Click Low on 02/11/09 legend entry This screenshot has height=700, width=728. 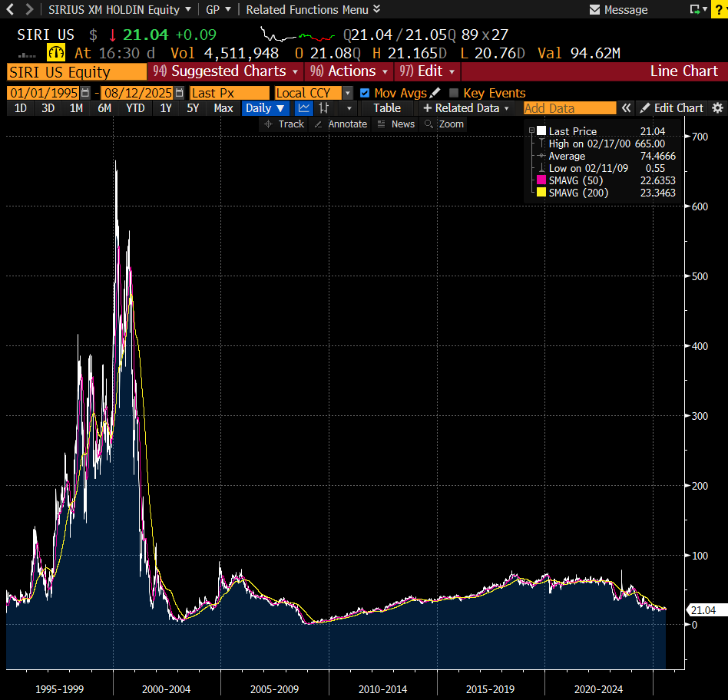(607, 168)
